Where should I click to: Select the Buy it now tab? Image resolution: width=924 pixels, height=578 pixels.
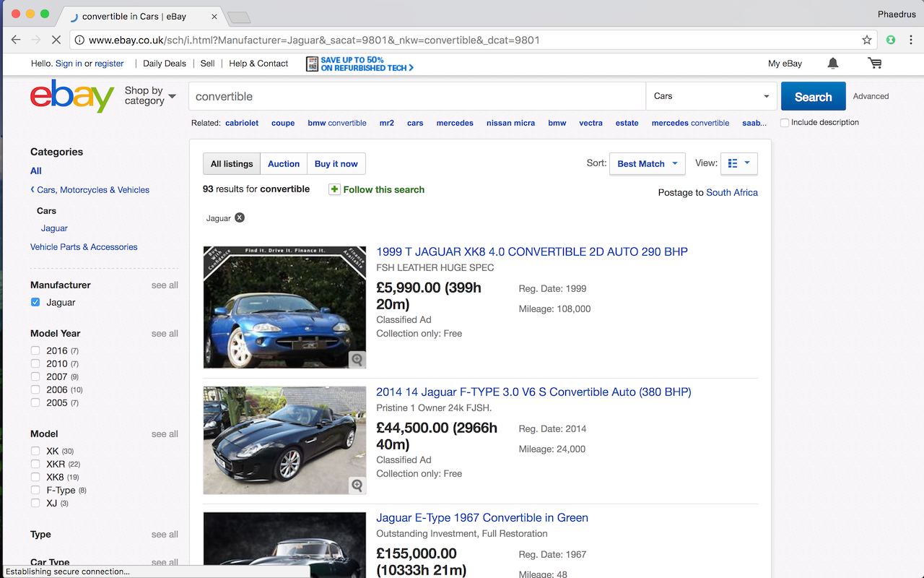[x=336, y=164]
